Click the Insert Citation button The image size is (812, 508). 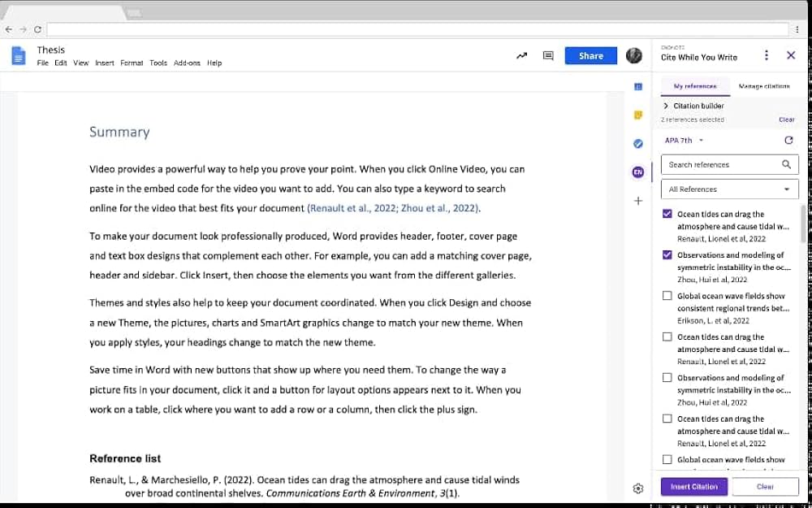[x=694, y=487]
